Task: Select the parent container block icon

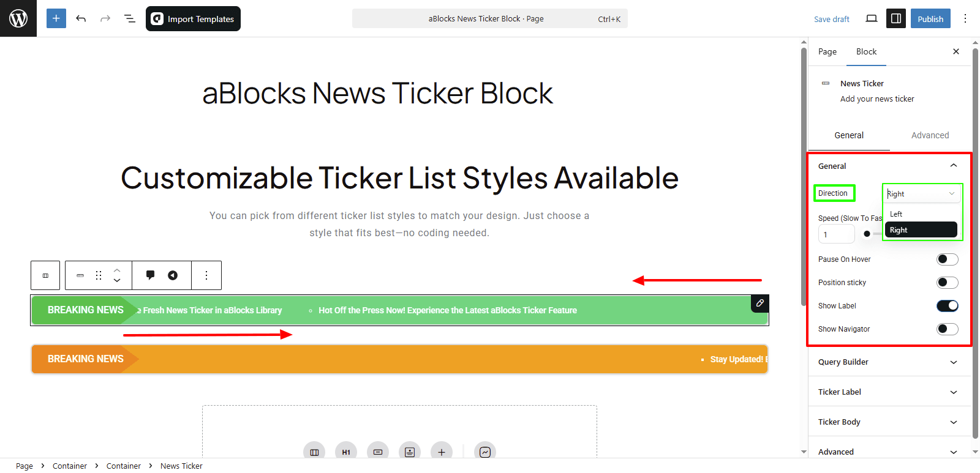Action: coord(45,275)
